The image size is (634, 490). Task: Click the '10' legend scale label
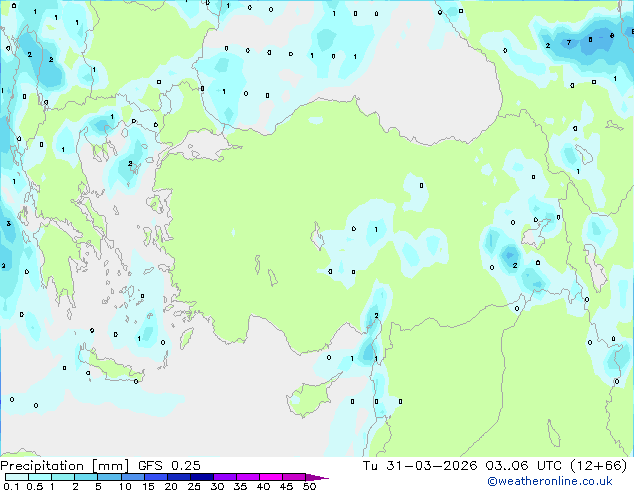125,486
